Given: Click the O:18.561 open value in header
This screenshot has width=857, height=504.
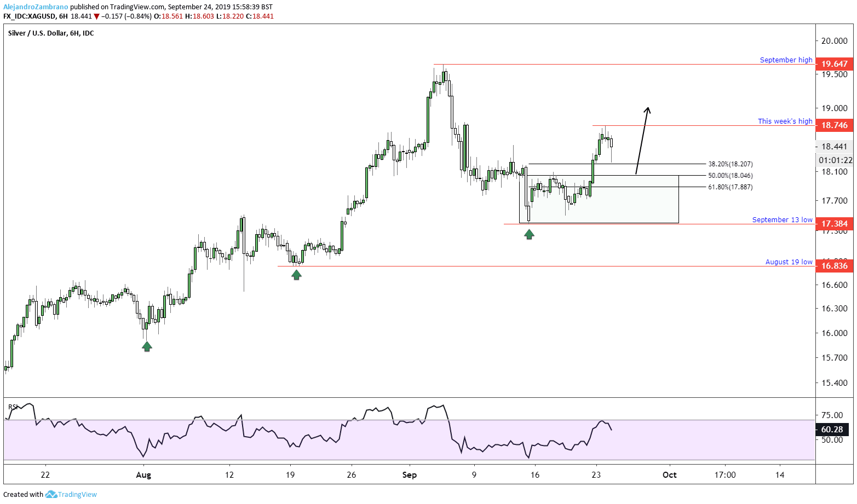Looking at the screenshot, I should pyautogui.click(x=168, y=16).
